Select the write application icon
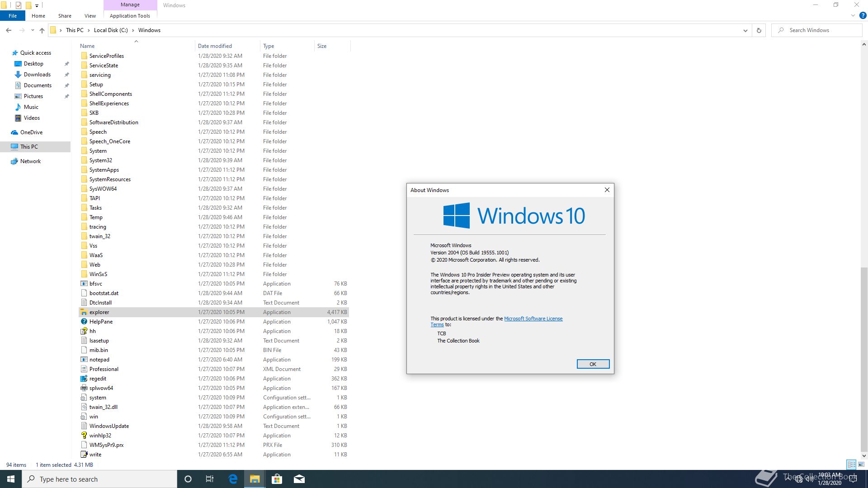This screenshot has width=868, height=488. coord(84,455)
